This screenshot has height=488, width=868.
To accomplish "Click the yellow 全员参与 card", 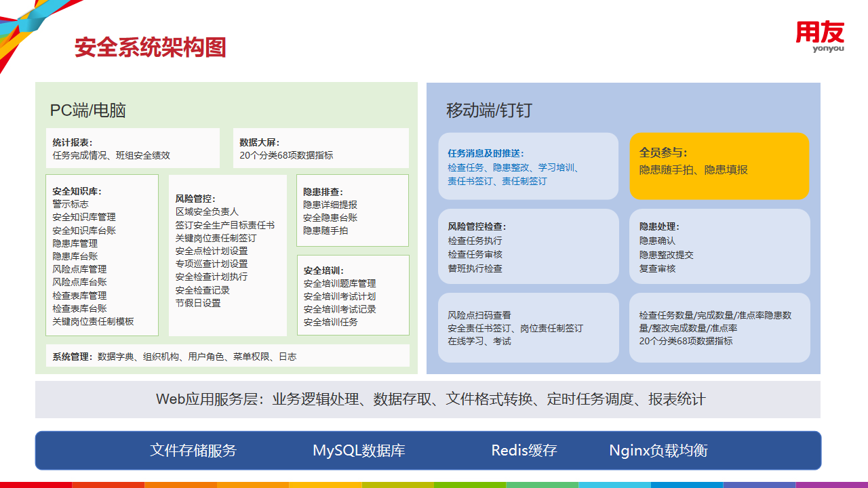I will [x=719, y=166].
